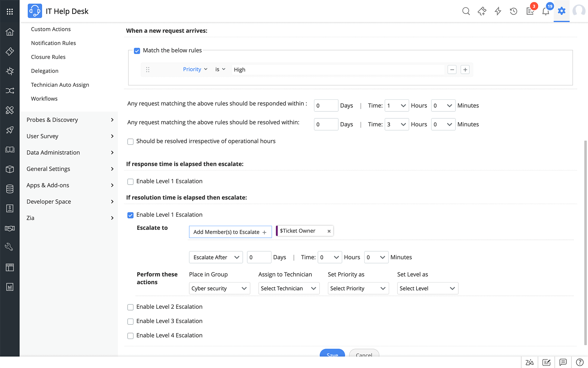Open the notifications bell icon
588x368 pixels.
(x=545, y=11)
